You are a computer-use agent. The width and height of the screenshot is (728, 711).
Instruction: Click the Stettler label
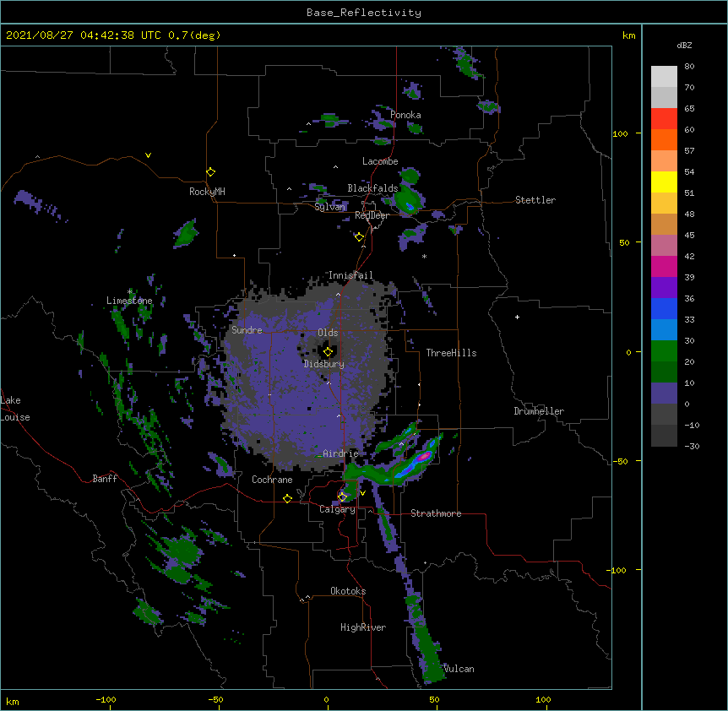click(535, 200)
